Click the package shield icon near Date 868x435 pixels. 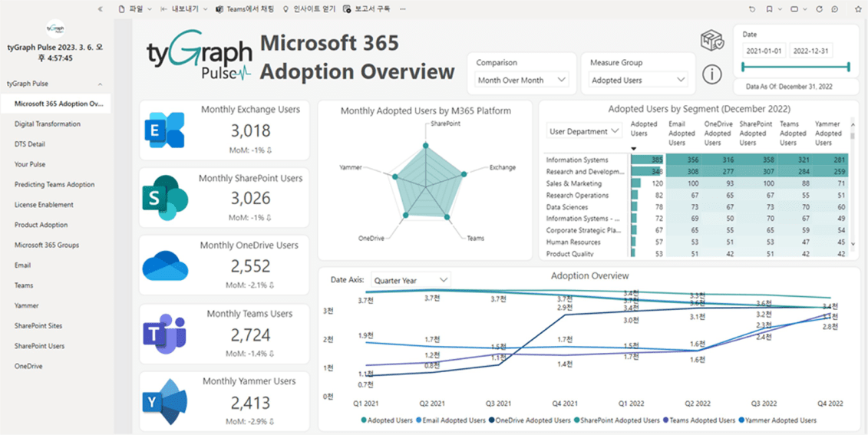(711, 41)
